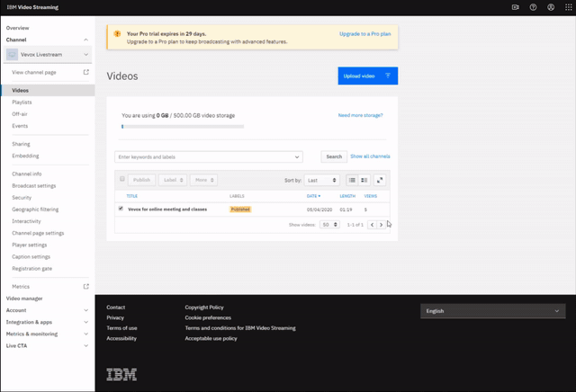Open the app switcher grid icon
The height and width of the screenshot is (392, 576).
[x=568, y=7]
